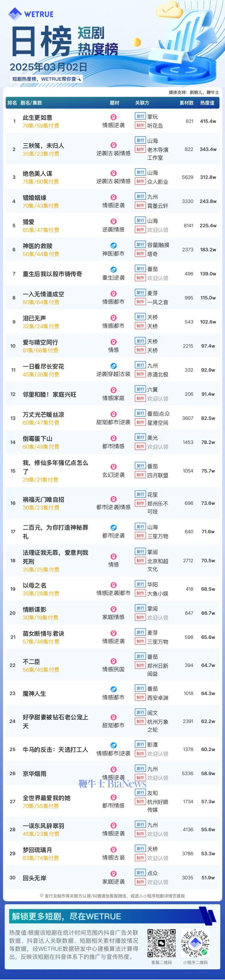This screenshot has height=980, width=225.
Task: Click the 制作 tag next to 听花岛
Action: coord(140,125)
